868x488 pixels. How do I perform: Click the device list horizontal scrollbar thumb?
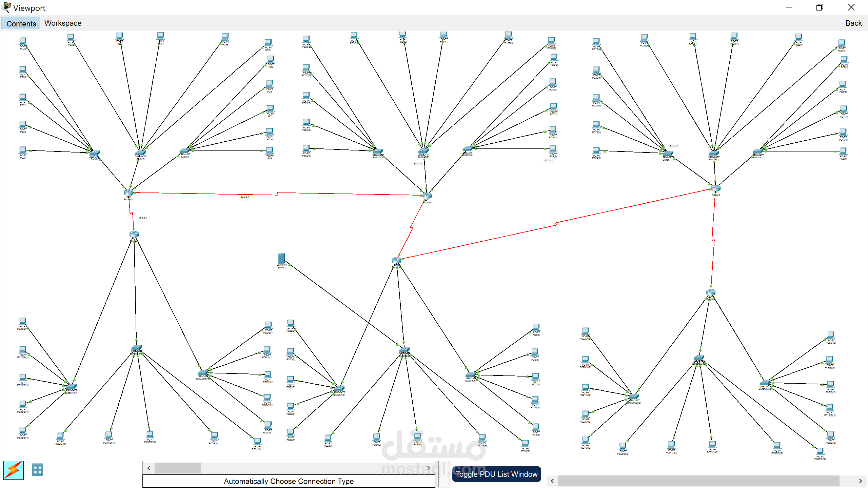click(x=177, y=468)
